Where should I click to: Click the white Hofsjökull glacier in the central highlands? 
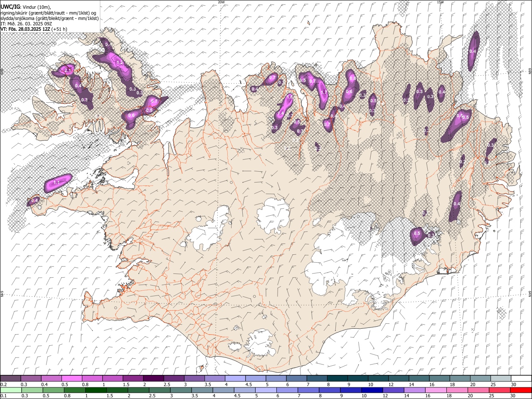(273, 215)
